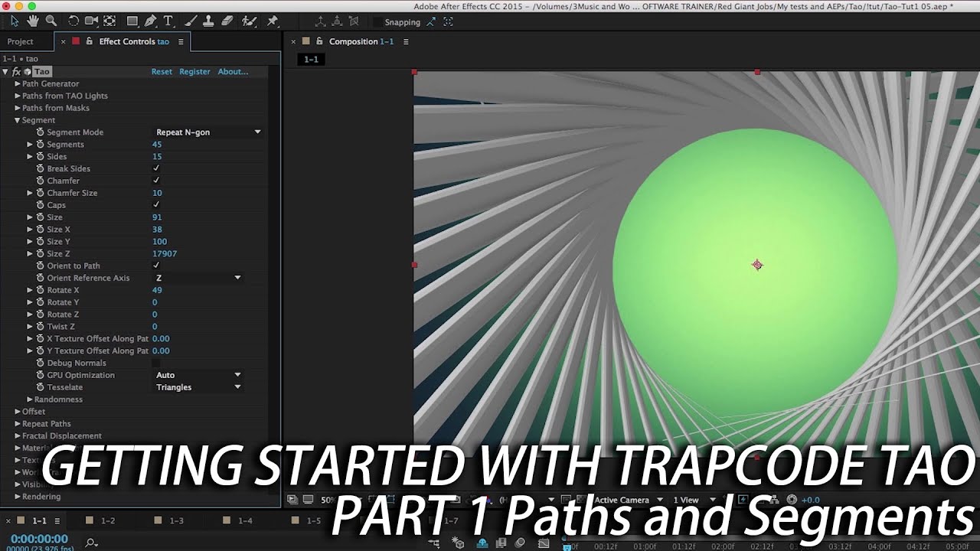This screenshot has height=551, width=980.
Task: Toggle the fx switch for Tao effect
Action: [x=16, y=71]
